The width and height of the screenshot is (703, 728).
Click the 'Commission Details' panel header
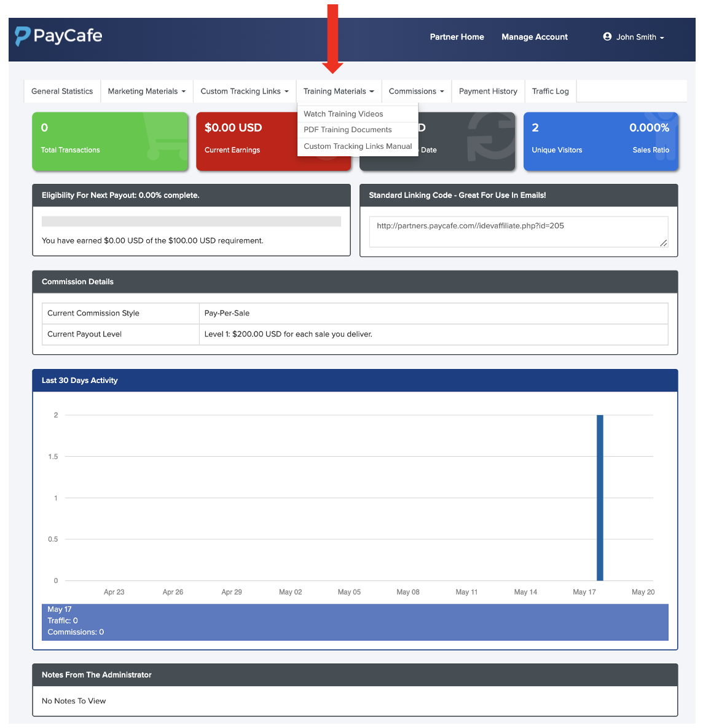(x=355, y=282)
